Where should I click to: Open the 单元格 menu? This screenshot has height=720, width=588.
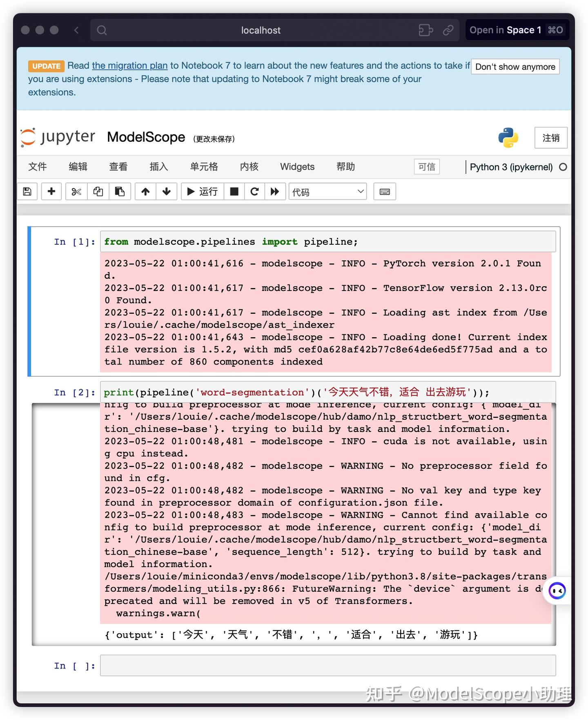tap(204, 167)
